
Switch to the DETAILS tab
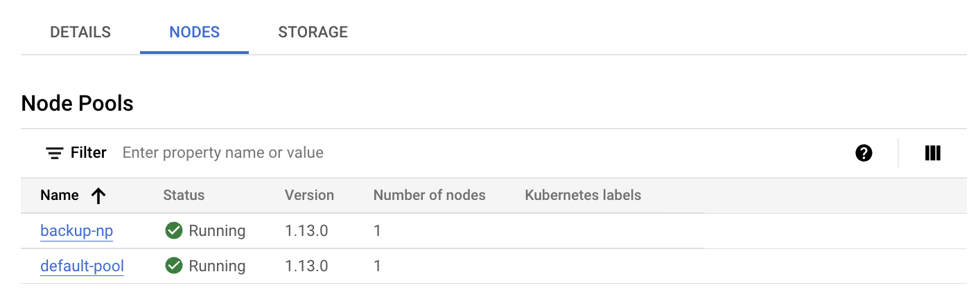(x=80, y=33)
